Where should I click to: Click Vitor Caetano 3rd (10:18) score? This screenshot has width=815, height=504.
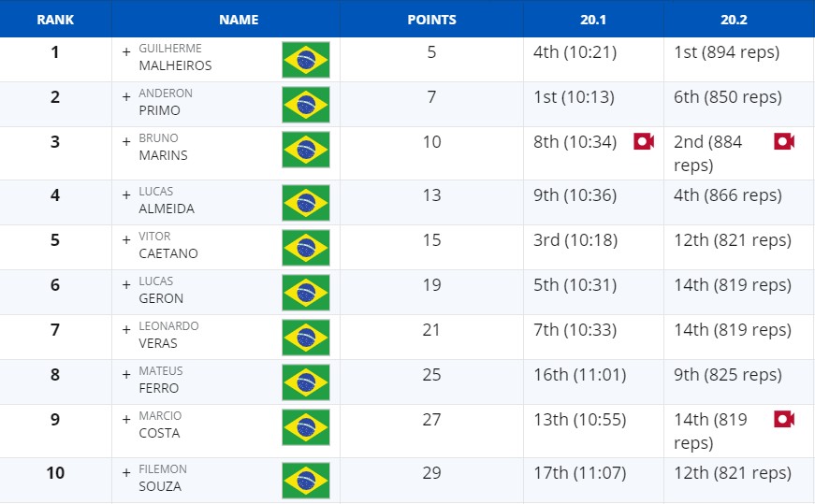pos(575,240)
